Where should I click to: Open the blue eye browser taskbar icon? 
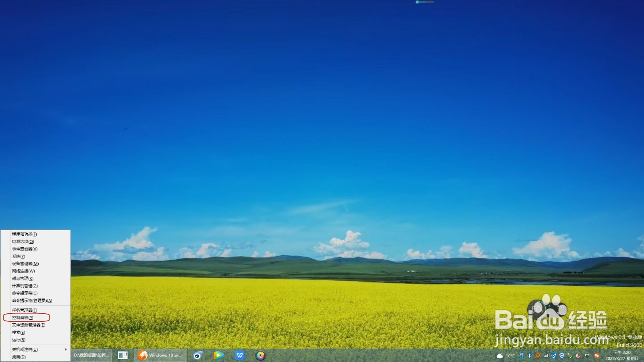[198, 355]
